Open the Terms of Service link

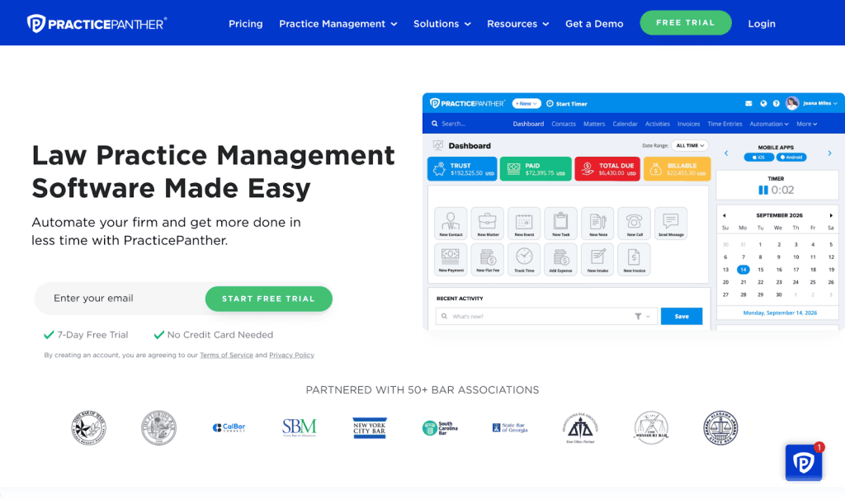coord(226,355)
